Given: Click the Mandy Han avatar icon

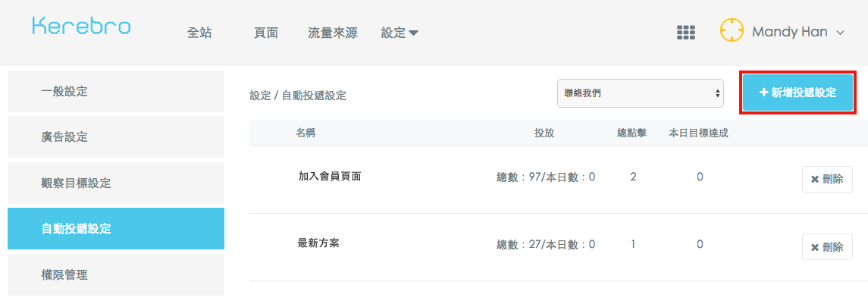Looking at the screenshot, I should click(x=732, y=30).
